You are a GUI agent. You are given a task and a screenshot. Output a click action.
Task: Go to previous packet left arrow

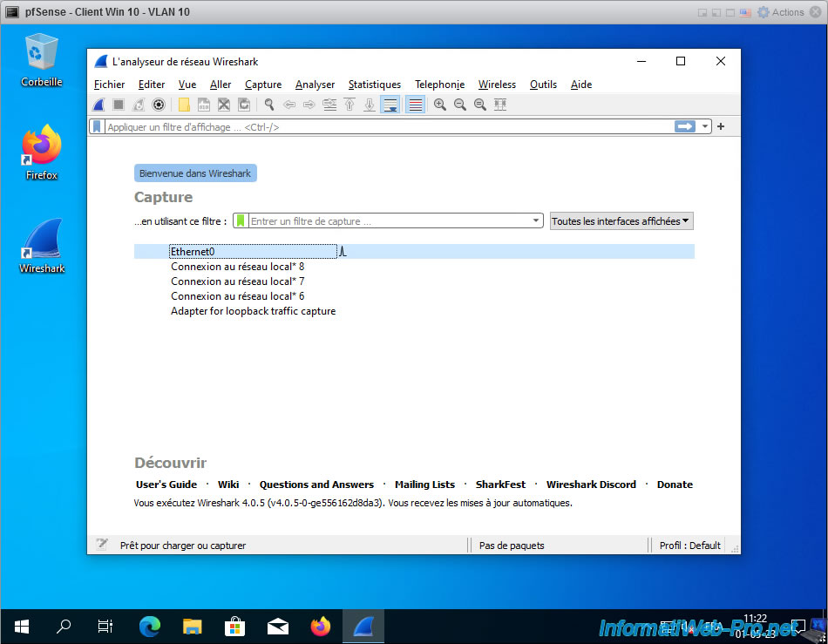click(289, 105)
